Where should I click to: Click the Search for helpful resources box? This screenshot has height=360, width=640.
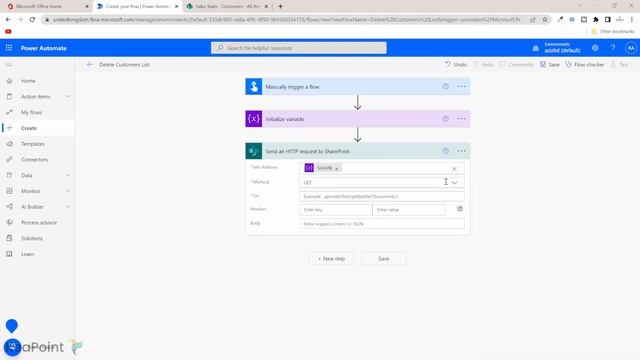[x=298, y=48]
